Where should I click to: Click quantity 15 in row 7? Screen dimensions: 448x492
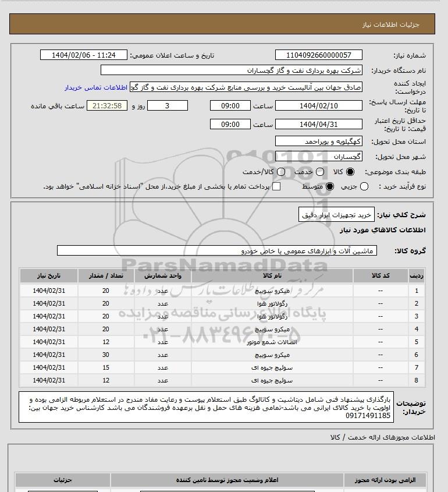106,368
